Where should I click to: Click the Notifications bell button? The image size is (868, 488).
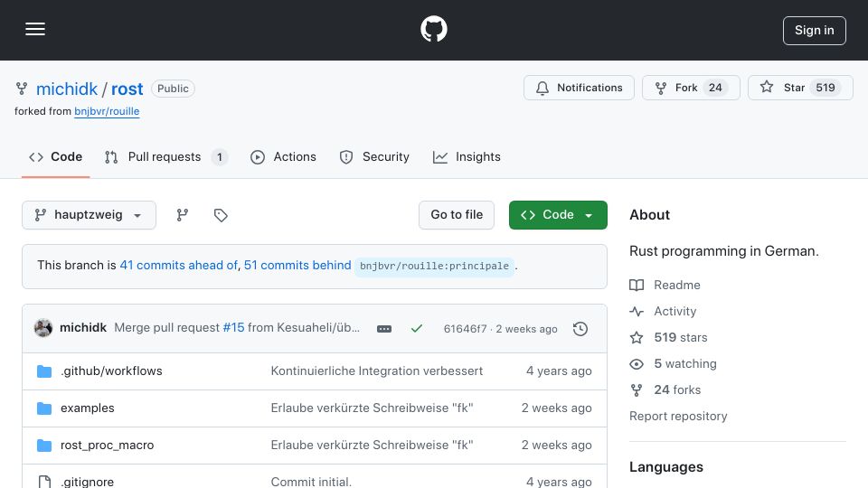coord(579,88)
